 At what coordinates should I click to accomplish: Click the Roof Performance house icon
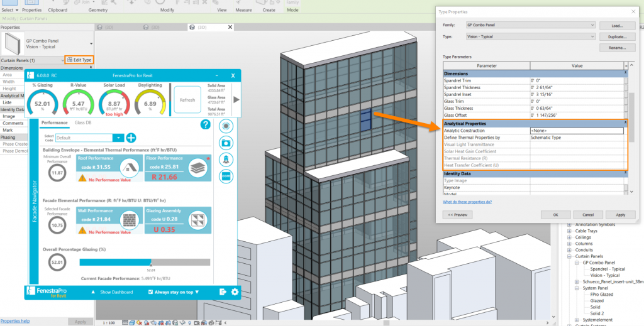128,167
